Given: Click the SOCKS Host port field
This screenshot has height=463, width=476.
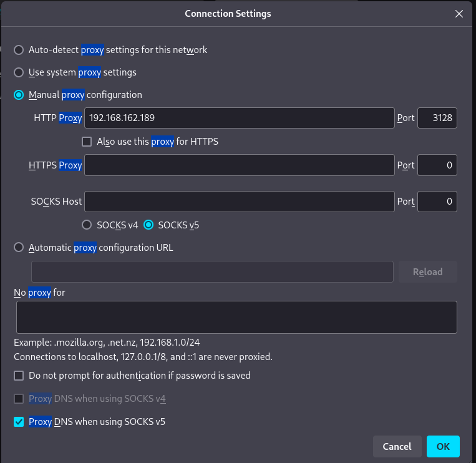Looking at the screenshot, I should point(437,202).
